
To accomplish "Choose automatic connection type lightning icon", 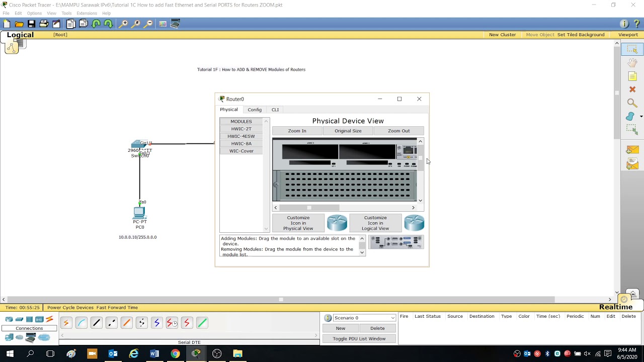I will [x=66, y=323].
